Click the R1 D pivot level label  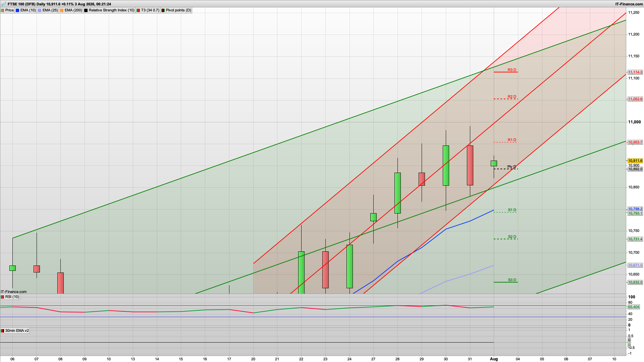coord(512,140)
